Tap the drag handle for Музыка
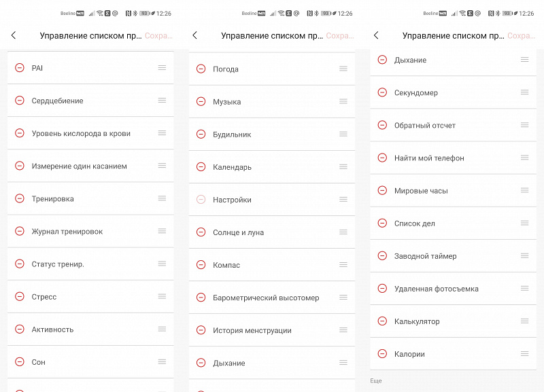This screenshot has height=392, width=544. (x=343, y=101)
